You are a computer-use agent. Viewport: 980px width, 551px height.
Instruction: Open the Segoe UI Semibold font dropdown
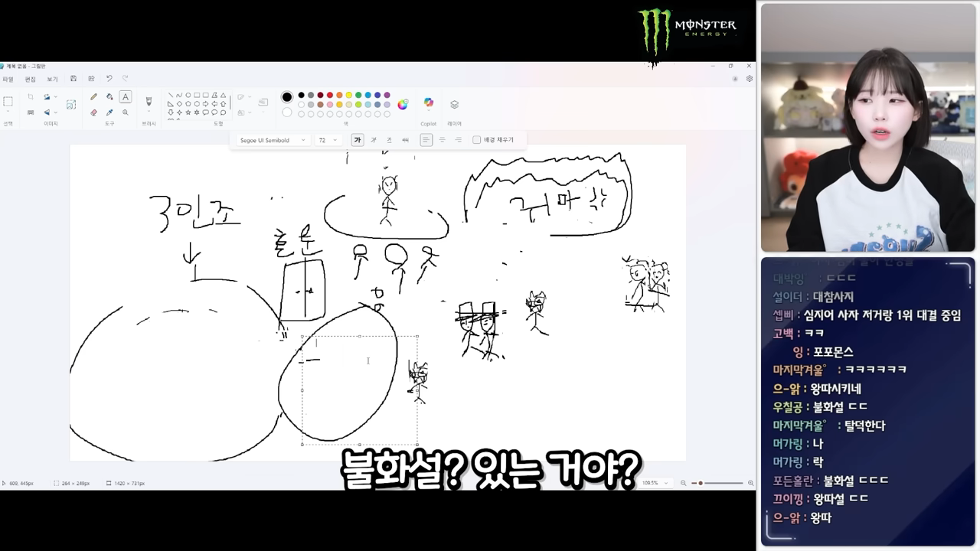point(273,140)
